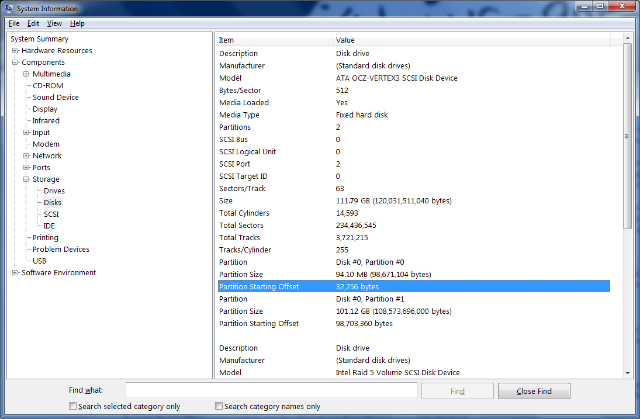Expand the Input node

click(26, 133)
